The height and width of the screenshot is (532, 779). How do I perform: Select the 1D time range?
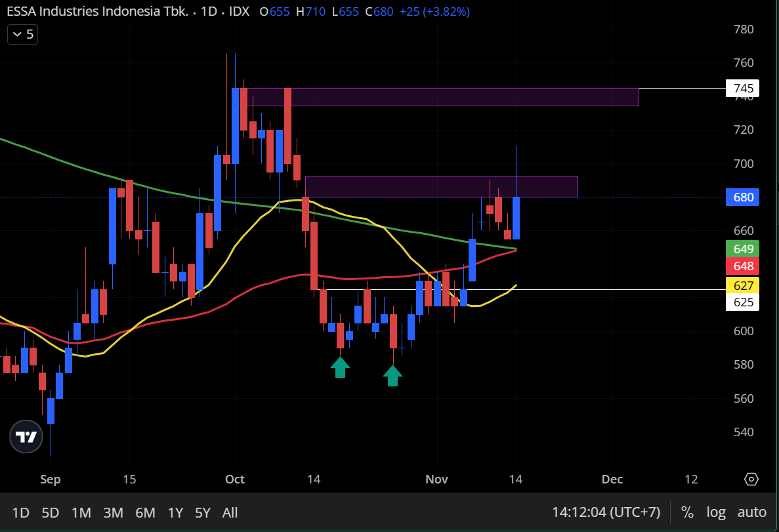click(x=20, y=512)
